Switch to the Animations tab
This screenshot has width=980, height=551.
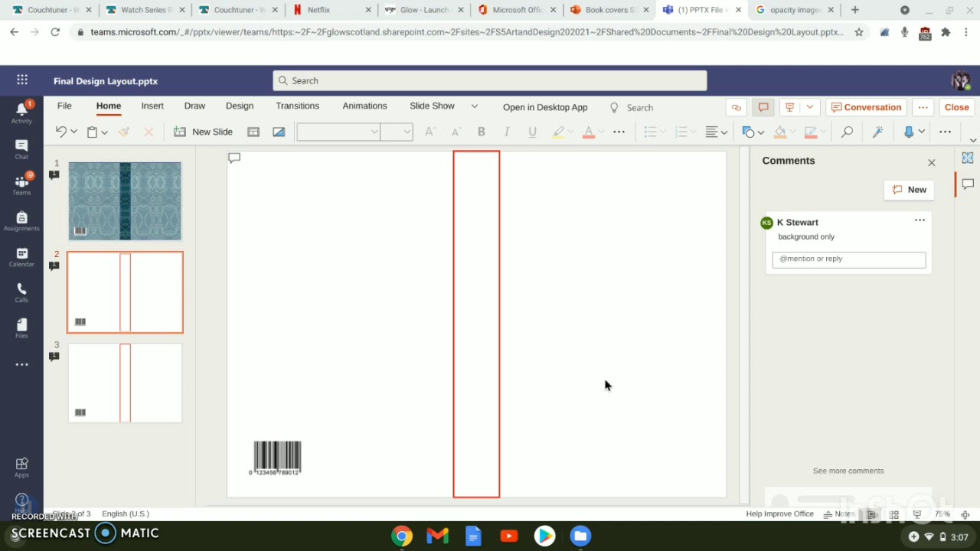[364, 106]
